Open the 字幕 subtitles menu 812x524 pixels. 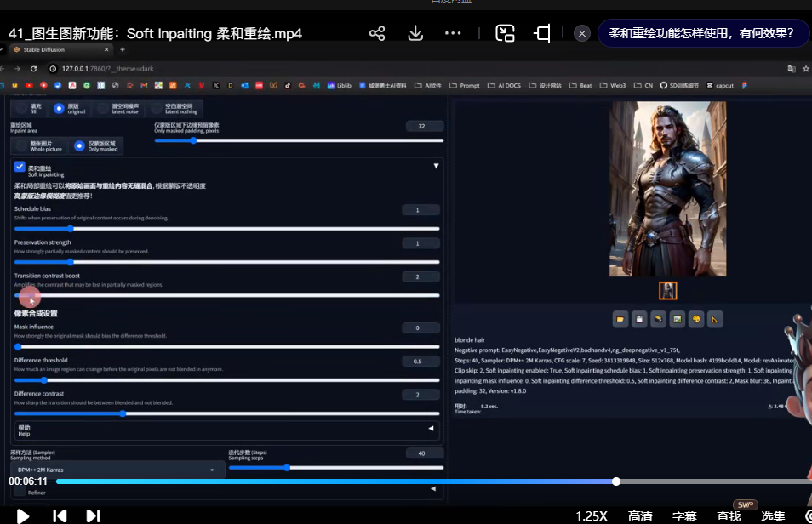684,516
